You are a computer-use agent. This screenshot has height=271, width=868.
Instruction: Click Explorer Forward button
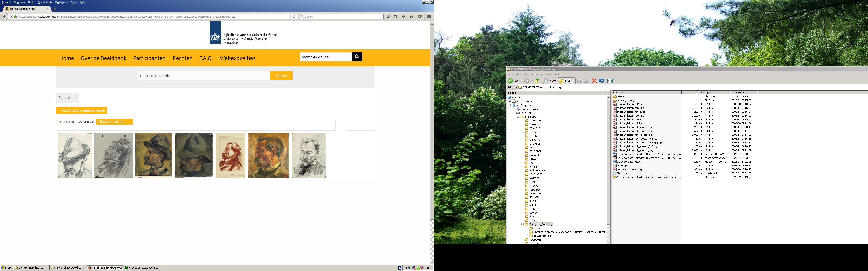point(526,81)
